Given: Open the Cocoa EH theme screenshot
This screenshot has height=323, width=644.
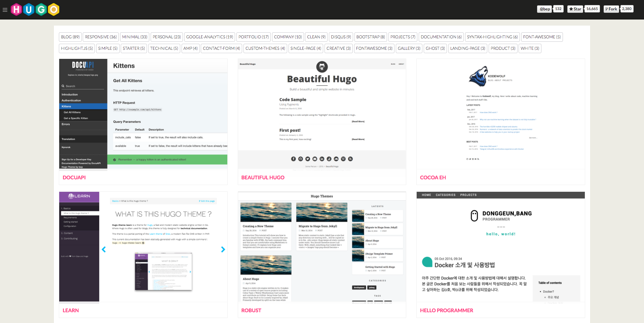Looking at the screenshot, I should (x=501, y=115).
